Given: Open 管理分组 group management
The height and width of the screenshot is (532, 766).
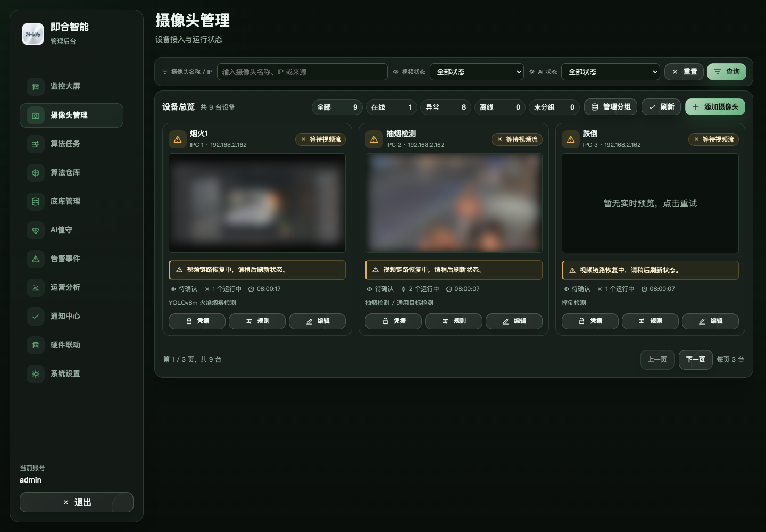Looking at the screenshot, I should click(x=611, y=107).
